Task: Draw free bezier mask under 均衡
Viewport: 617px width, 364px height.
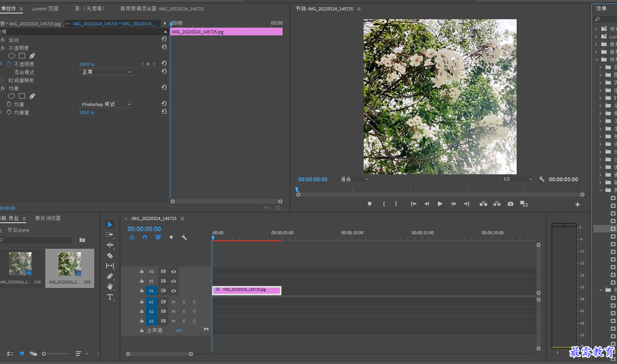Action: (32, 96)
